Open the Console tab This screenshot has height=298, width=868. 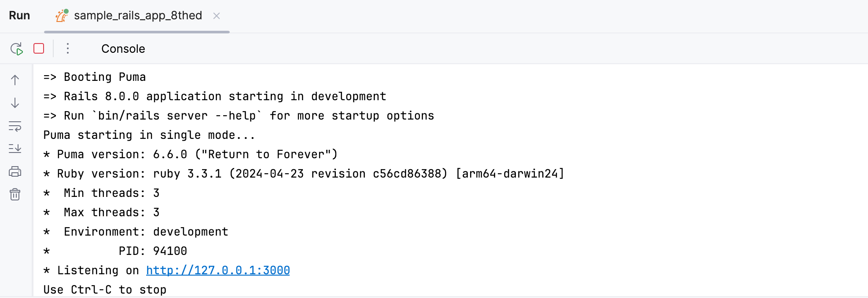123,49
